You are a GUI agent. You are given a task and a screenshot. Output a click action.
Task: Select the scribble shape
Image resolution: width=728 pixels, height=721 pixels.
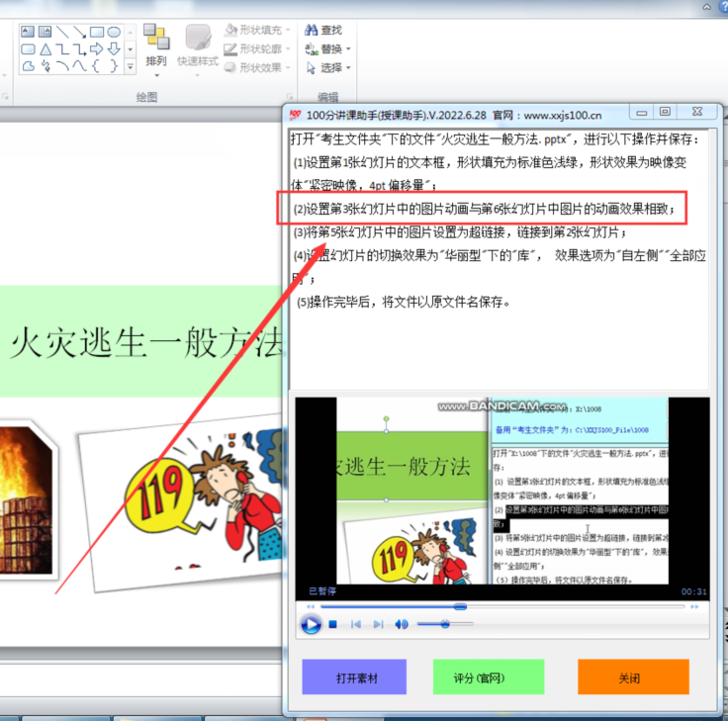[x=45, y=66]
